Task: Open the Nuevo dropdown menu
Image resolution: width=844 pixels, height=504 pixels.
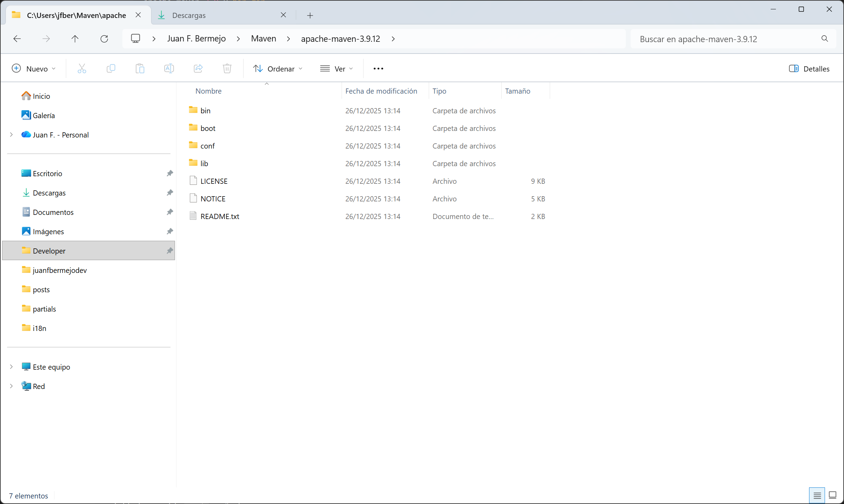Action: click(34, 68)
